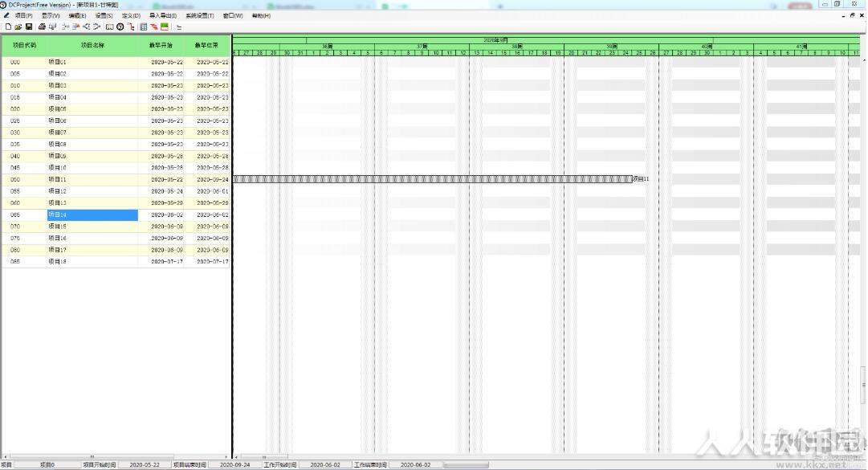Open the 显示(V) menu

[51, 15]
